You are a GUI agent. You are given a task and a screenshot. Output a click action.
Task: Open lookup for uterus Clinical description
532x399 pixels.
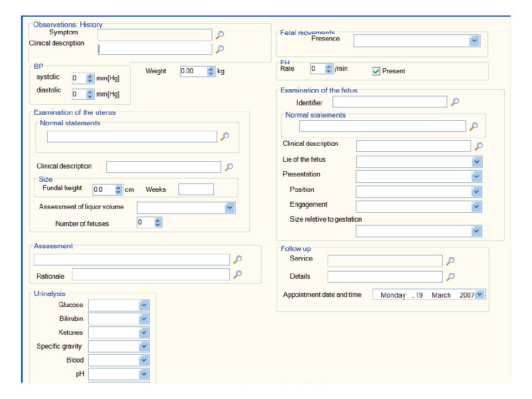229,167
